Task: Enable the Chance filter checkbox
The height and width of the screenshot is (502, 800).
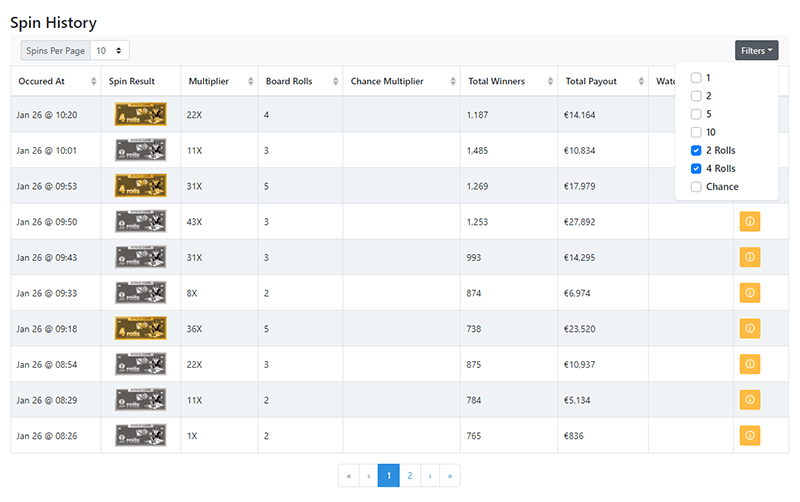Action: (696, 186)
